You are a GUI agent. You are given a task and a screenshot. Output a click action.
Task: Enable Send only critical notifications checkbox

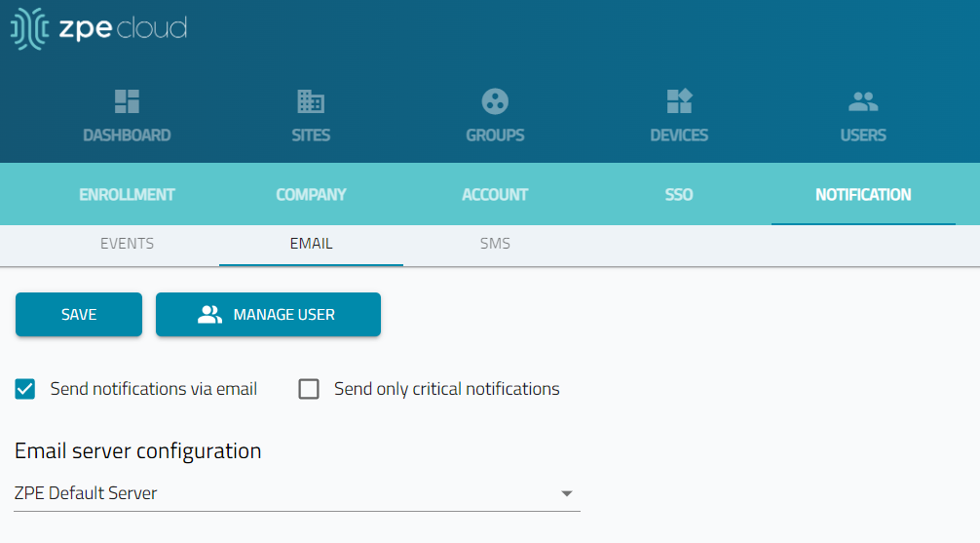coord(309,389)
